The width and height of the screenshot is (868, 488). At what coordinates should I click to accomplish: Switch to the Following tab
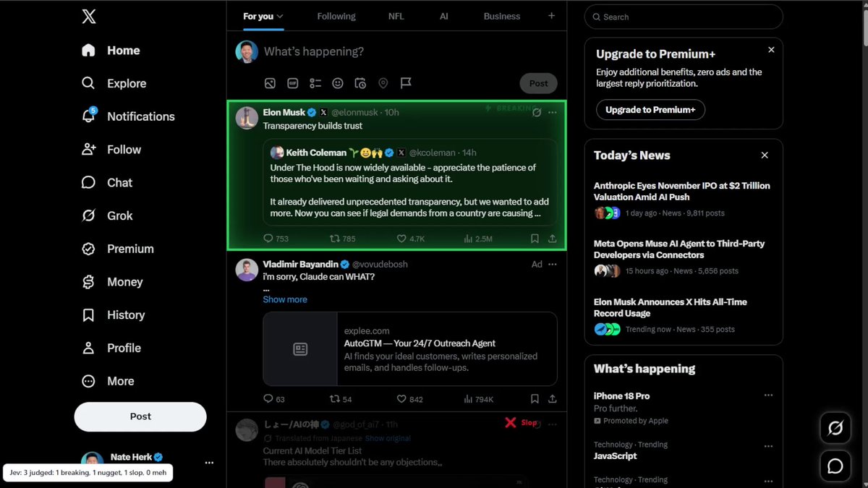(336, 16)
